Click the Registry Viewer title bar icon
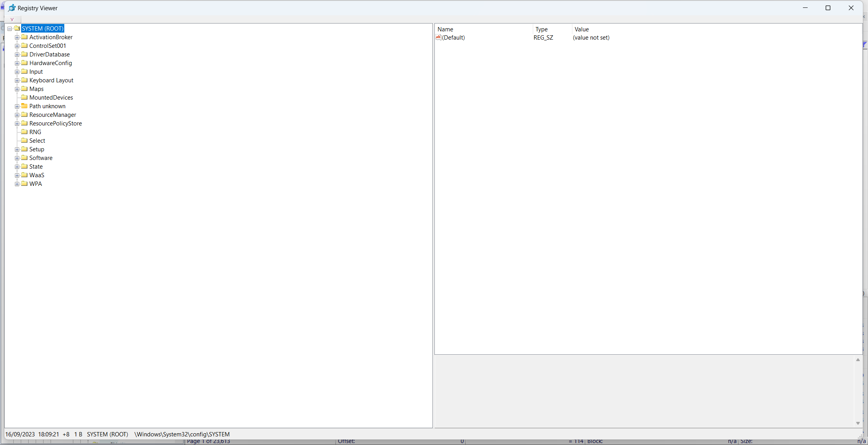Screen dimensions: 868x445 (x=12, y=8)
